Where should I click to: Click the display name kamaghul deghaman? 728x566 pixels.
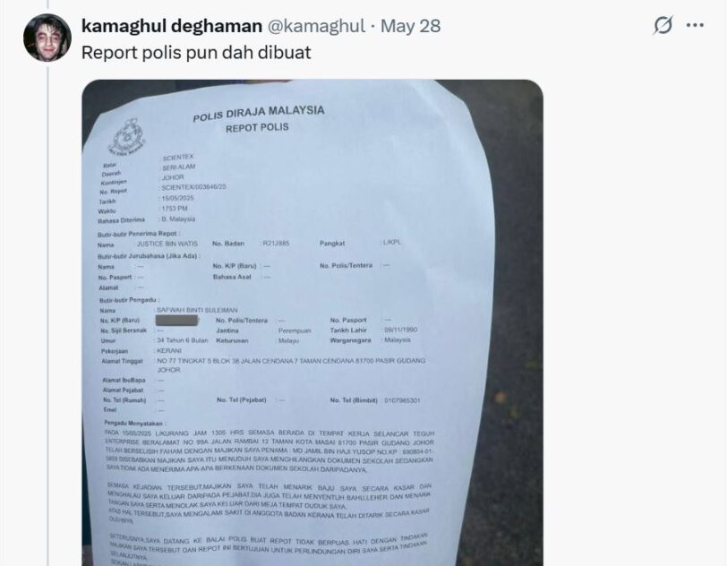(172, 26)
